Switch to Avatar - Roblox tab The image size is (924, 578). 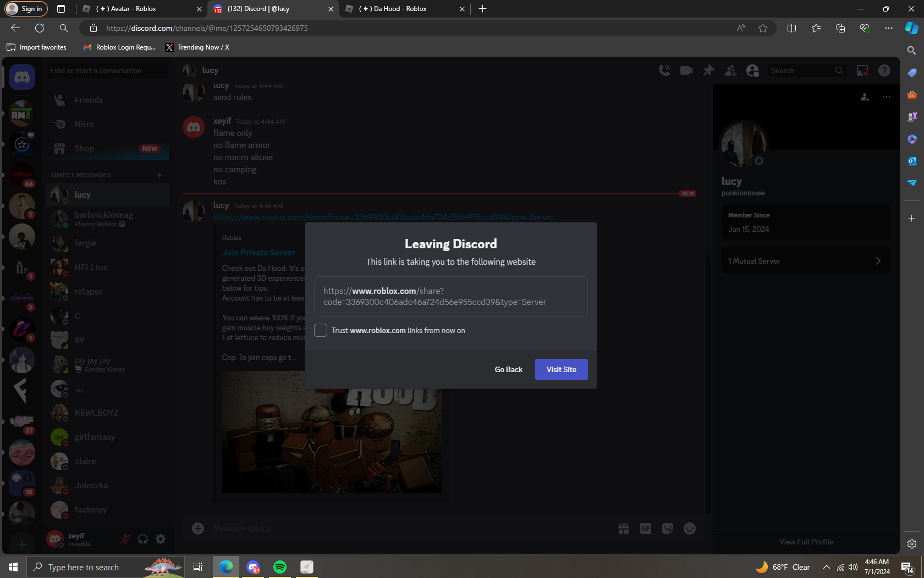(142, 9)
